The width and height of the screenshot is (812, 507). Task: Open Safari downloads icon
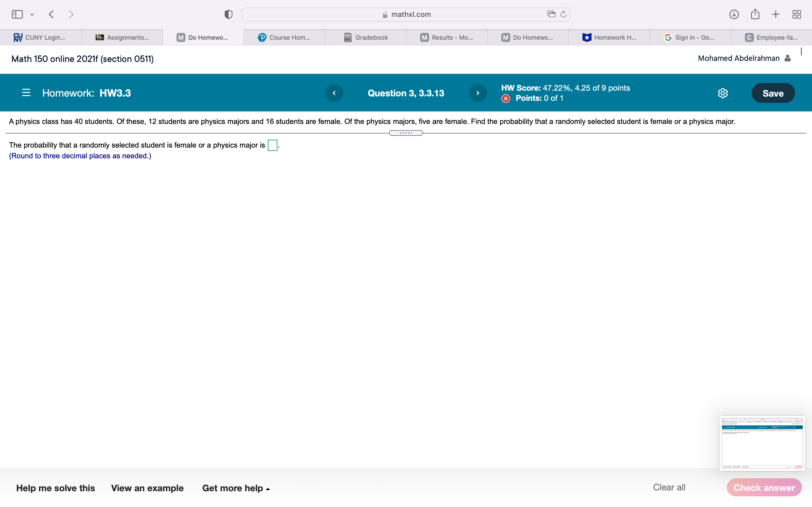point(734,14)
